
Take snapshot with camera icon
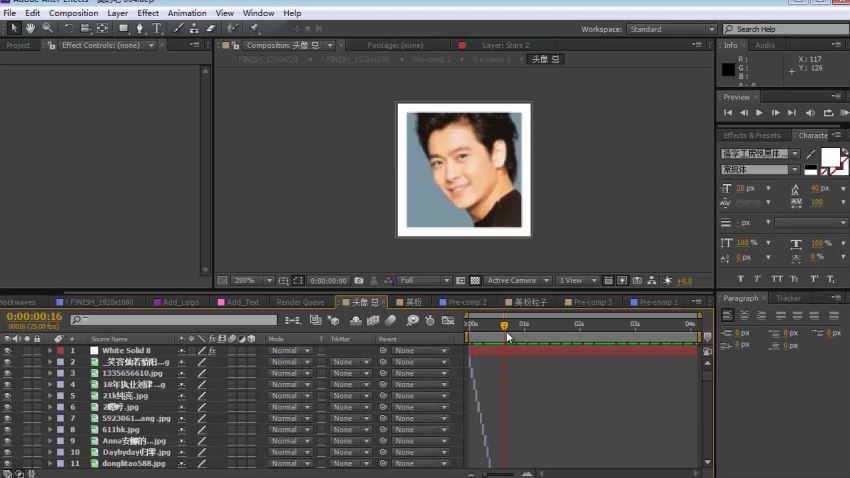[359, 281]
